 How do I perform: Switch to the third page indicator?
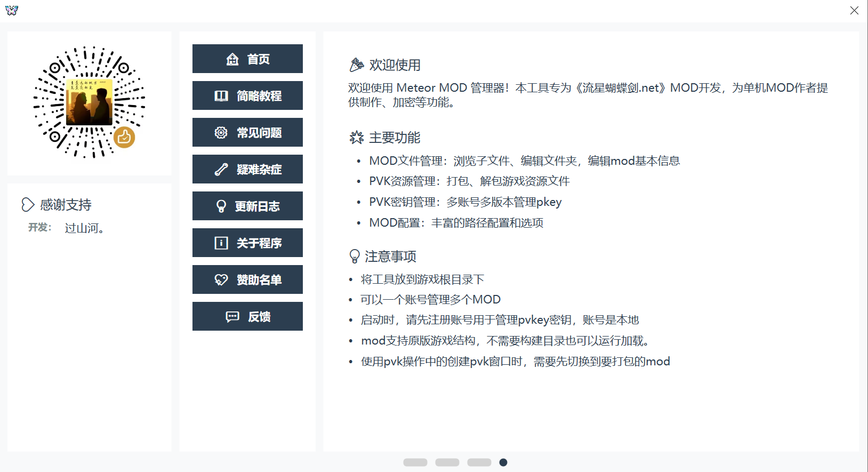479,462
